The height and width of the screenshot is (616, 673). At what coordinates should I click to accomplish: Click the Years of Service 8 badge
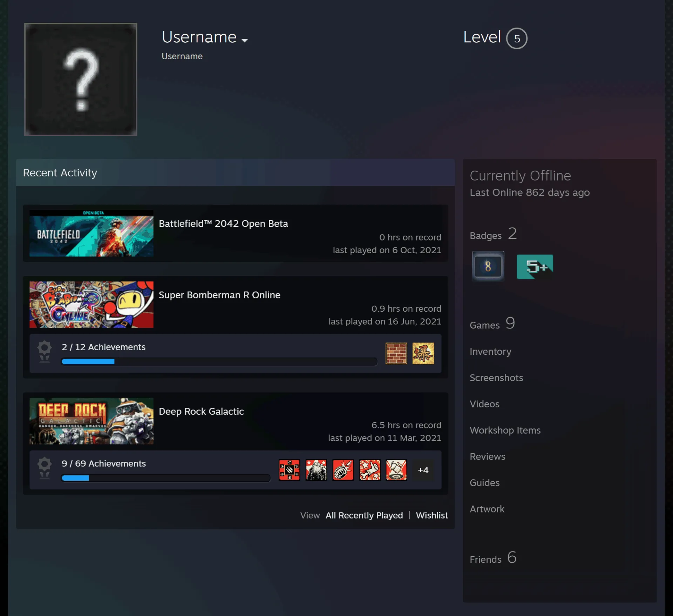pyautogui.click(x=488, y=266)
